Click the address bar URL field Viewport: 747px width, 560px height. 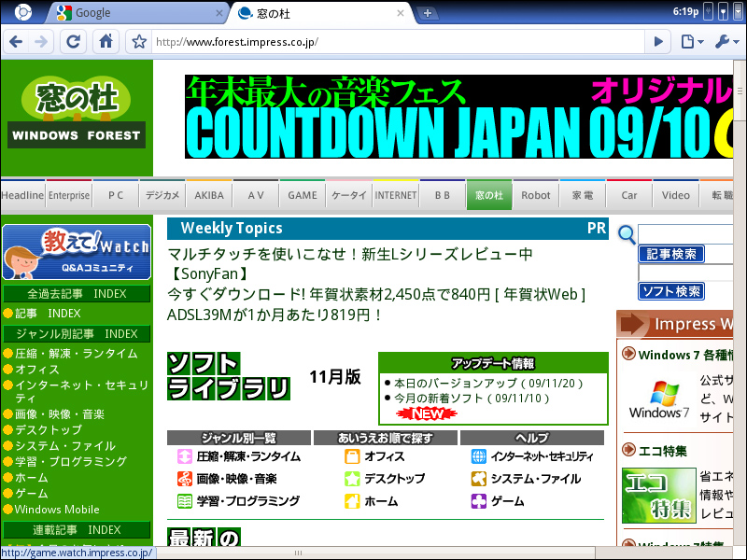pyautogui.click(x=398, y=42)
